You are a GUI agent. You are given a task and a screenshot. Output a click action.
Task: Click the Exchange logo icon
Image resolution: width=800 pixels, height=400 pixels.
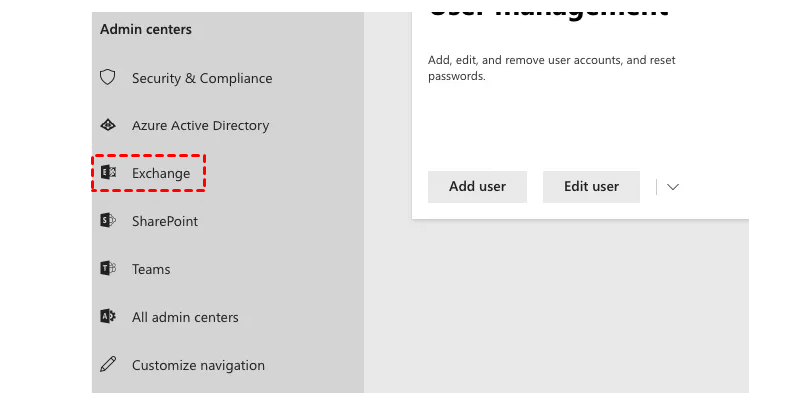[109, 173]
